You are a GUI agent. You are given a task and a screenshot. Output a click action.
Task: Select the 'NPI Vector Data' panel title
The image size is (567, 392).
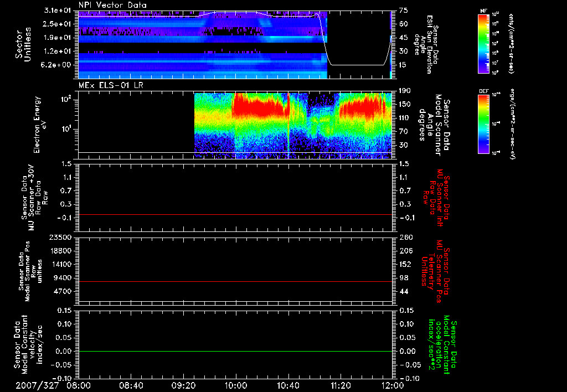[x=112, y=5]
